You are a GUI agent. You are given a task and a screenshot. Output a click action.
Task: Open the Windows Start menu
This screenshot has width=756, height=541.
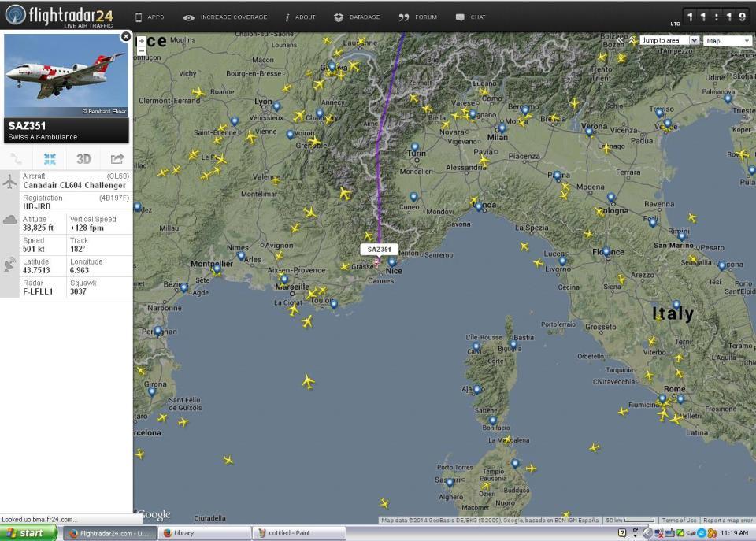pyautogui.click(x=28, y=533)
